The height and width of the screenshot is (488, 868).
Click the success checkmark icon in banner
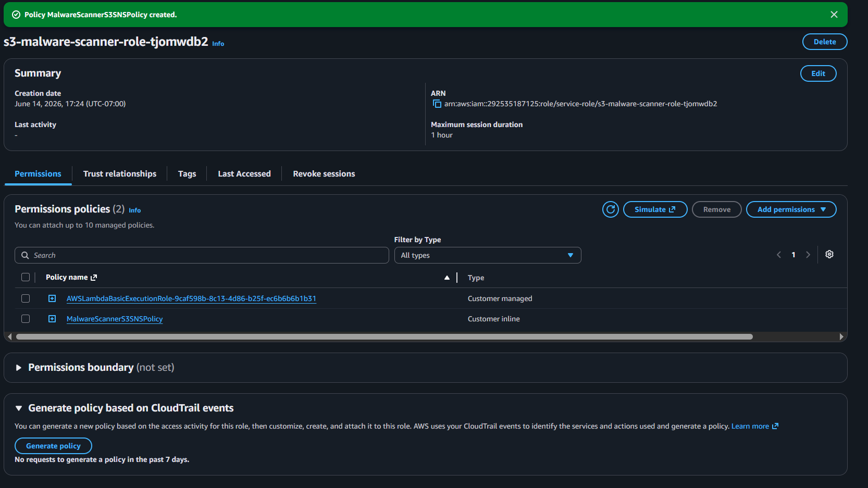tap(16, 15)
